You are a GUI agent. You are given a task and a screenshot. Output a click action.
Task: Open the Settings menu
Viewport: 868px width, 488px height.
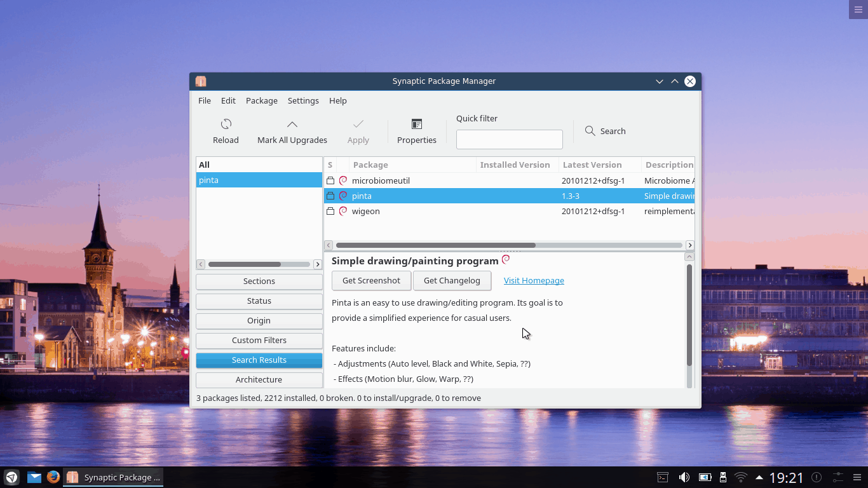(x=303, y=100)
